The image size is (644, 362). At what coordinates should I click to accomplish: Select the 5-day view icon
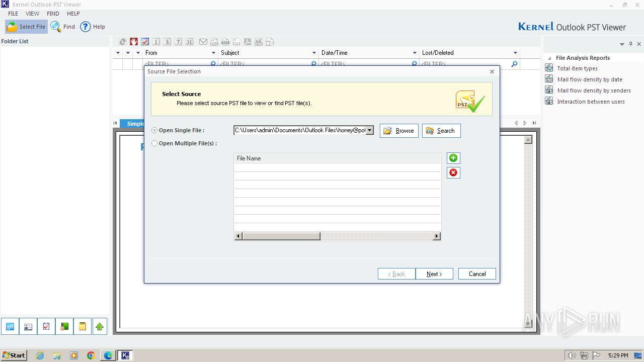[167, 42]
